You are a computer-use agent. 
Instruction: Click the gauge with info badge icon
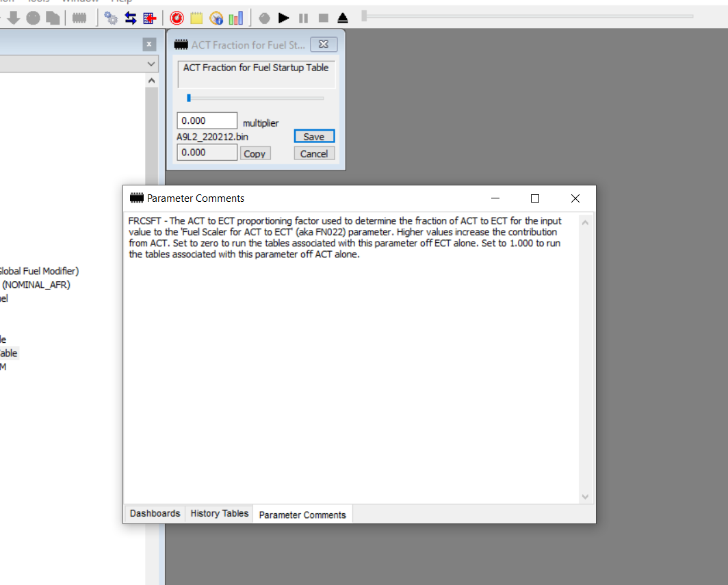click(x=216, y=18)
